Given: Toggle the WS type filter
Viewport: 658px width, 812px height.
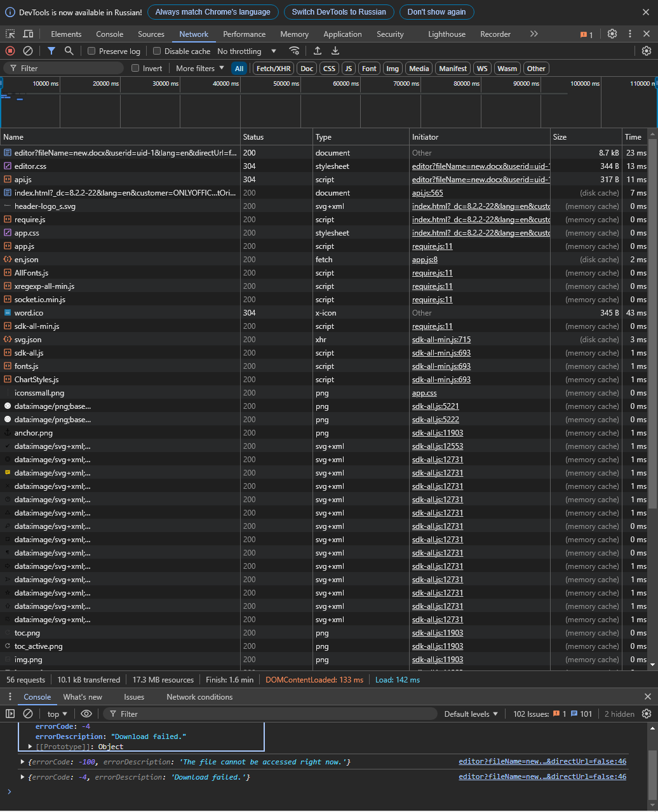Looking at the screenshot, I should click(x=483, y=69).
